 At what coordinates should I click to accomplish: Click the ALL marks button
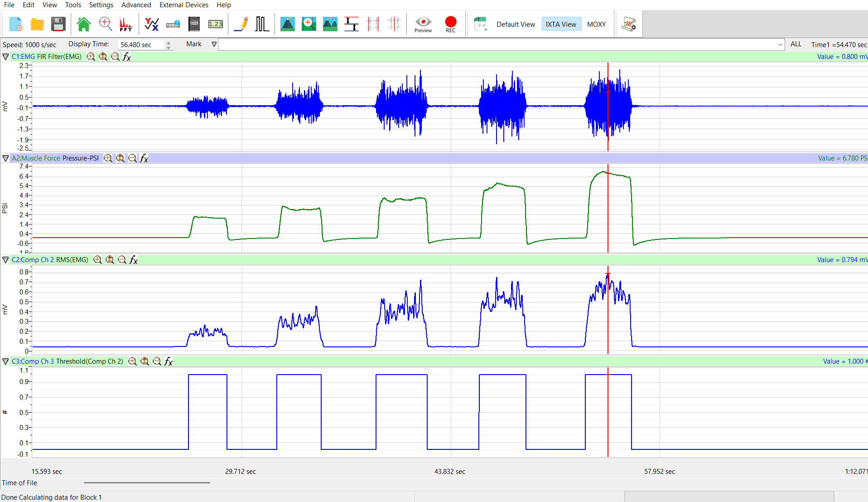(x=796, y=44)
